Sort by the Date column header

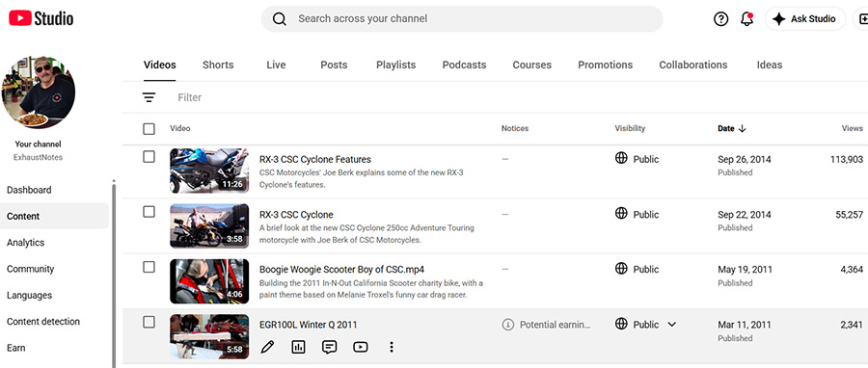click(x=725, y=128)
